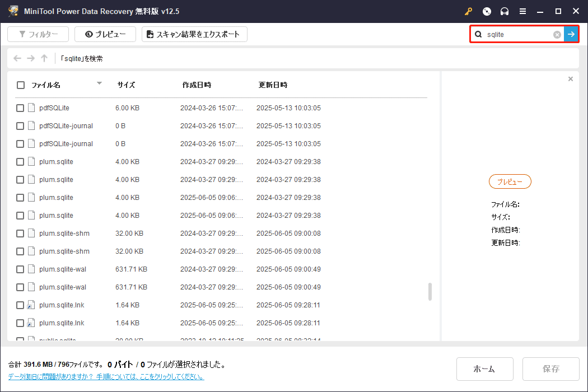Viewport: 588px width, 392px height.
Task: Toggle sort order on ファイル名 column
Action: click(99, 84)
